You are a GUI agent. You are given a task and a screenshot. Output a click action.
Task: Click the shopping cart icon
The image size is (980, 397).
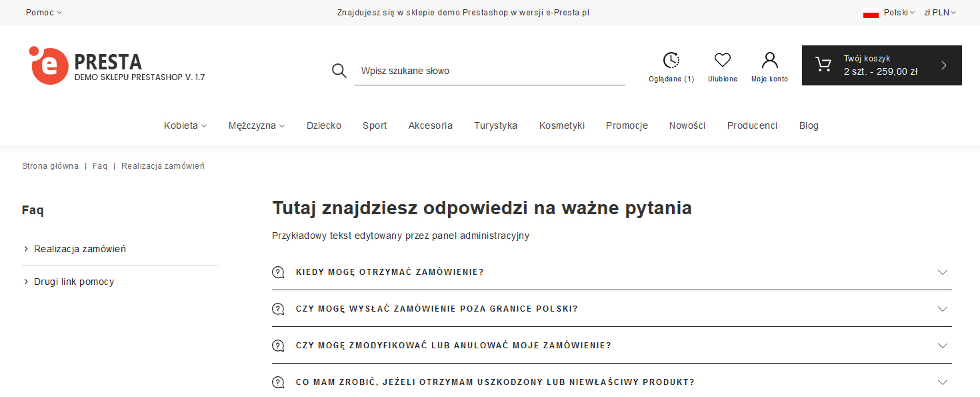click(x=823, y=65)
